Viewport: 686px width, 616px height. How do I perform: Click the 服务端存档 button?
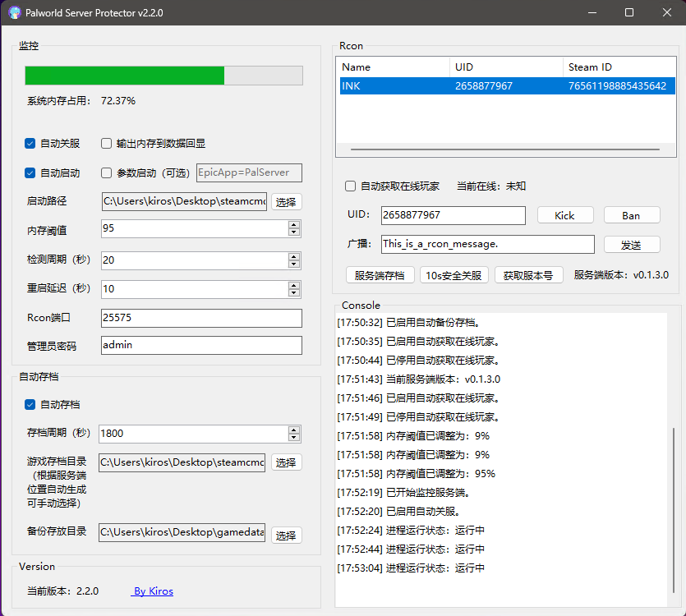point(380,275)
